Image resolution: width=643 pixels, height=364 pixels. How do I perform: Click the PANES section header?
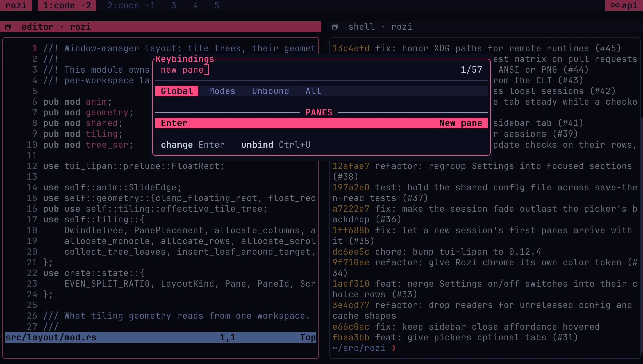click(319, 112)
